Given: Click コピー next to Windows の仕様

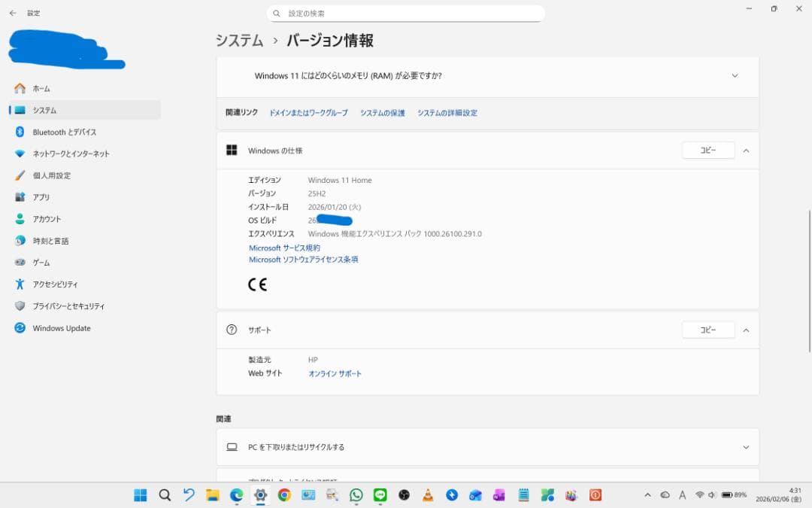Looking at the screenshot, I should (707, 150).
